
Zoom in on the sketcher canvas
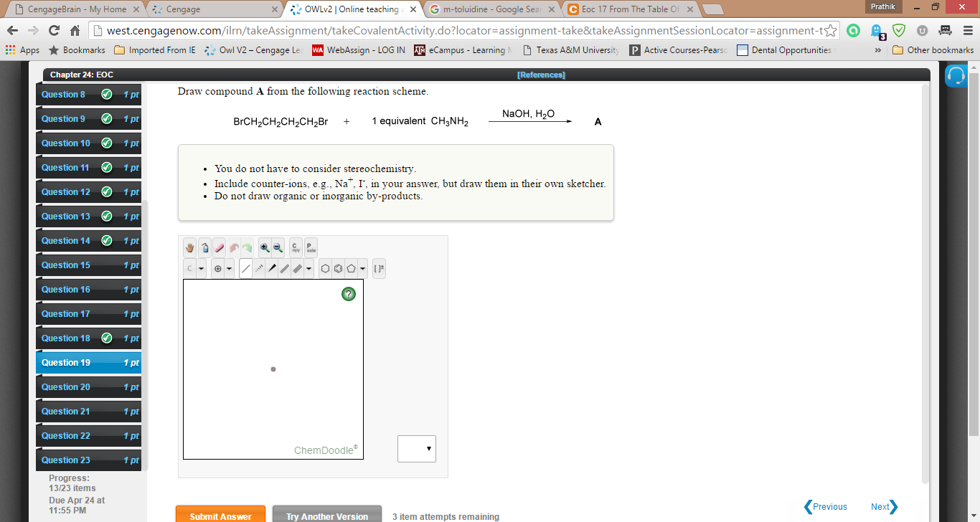265,247
